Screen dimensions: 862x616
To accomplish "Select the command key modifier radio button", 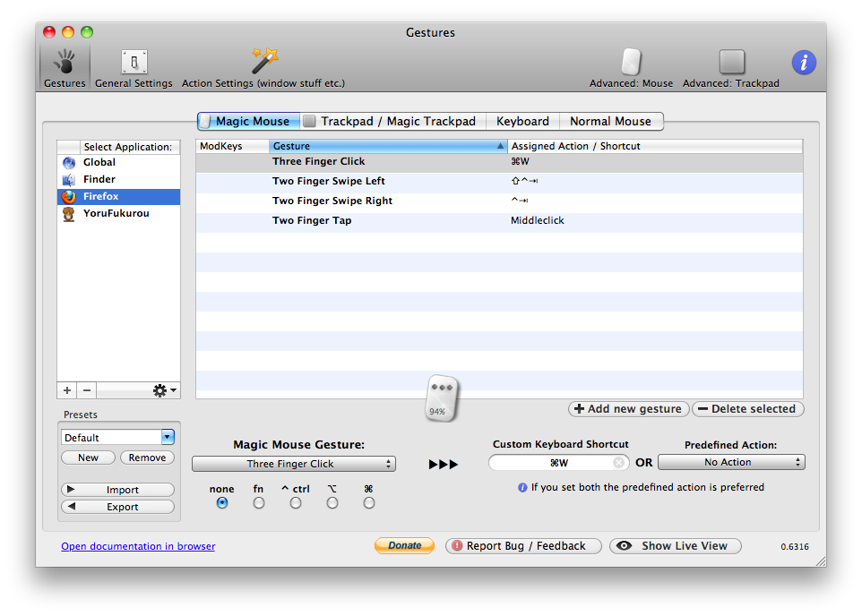I will click(369, 503).
